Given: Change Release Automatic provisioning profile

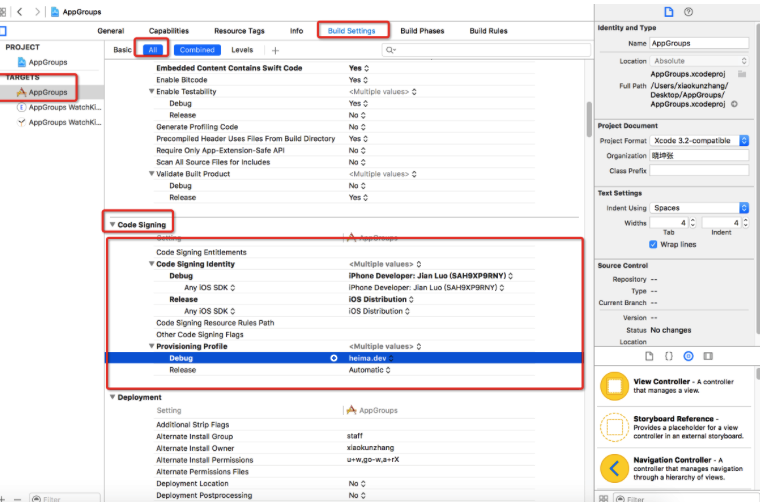Looking at the screenshot, I should [370, 370].
